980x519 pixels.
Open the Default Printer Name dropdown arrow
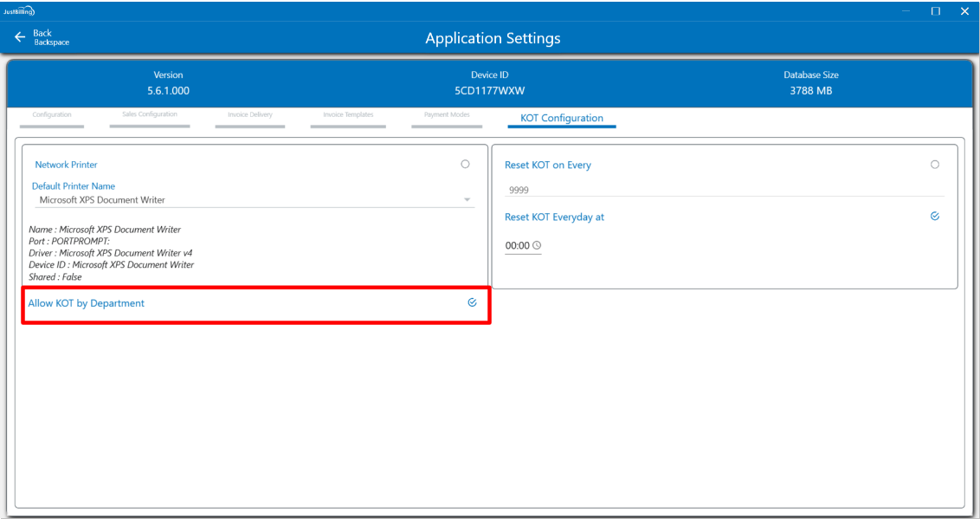467,200
